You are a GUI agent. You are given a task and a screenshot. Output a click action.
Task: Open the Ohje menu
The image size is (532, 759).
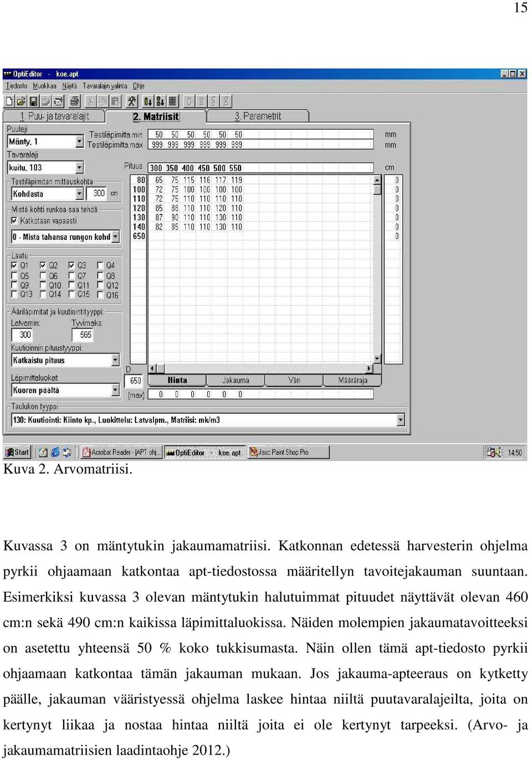pyautogui.click(x=139, y=86)
